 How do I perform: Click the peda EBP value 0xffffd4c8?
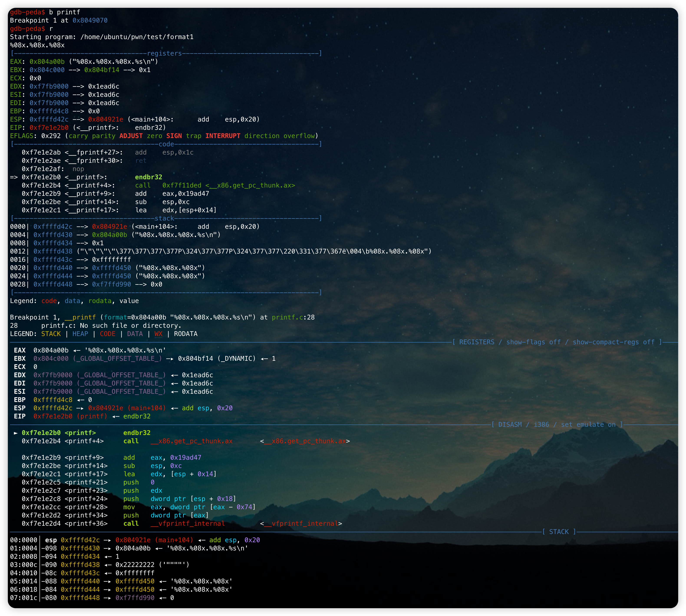click(49, 111)
